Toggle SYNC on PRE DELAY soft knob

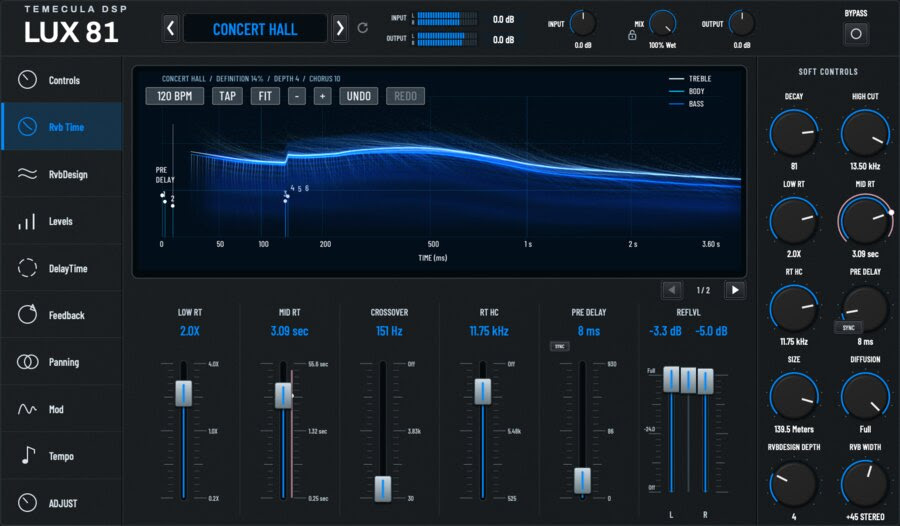pos(849,327)
